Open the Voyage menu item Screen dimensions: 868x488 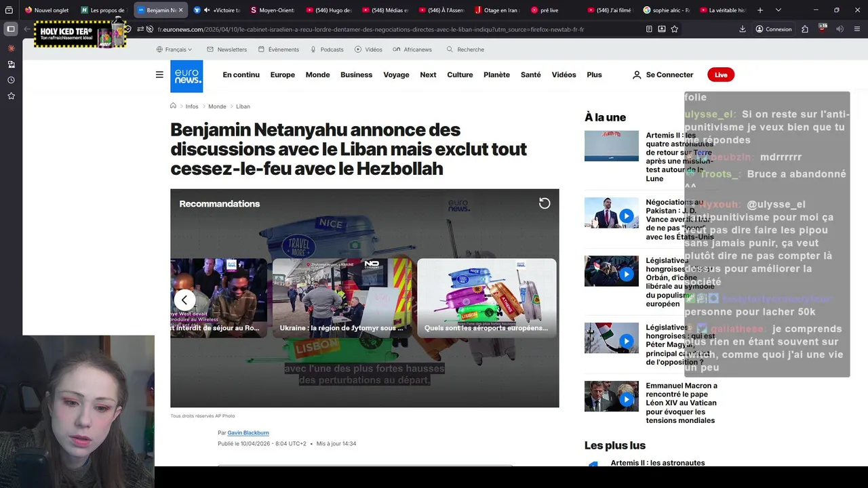coord(396,75)
